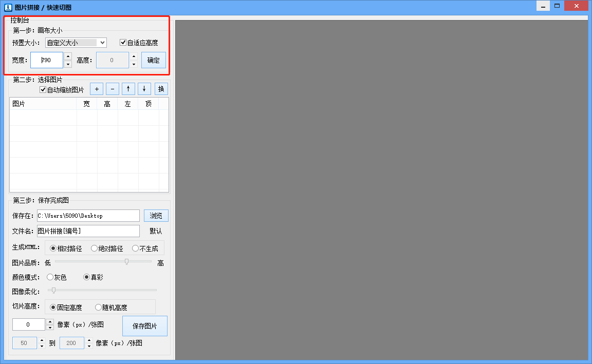The height and width of the screenshot is (364, 592).
Task: Click the 图片 column header
Action: (43, 104)
